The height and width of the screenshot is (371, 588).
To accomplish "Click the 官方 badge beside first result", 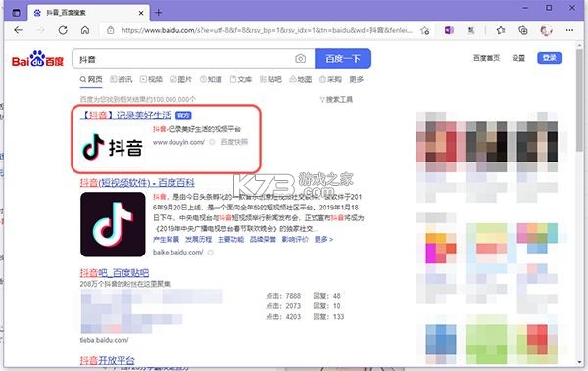I will tap(183, 116).
